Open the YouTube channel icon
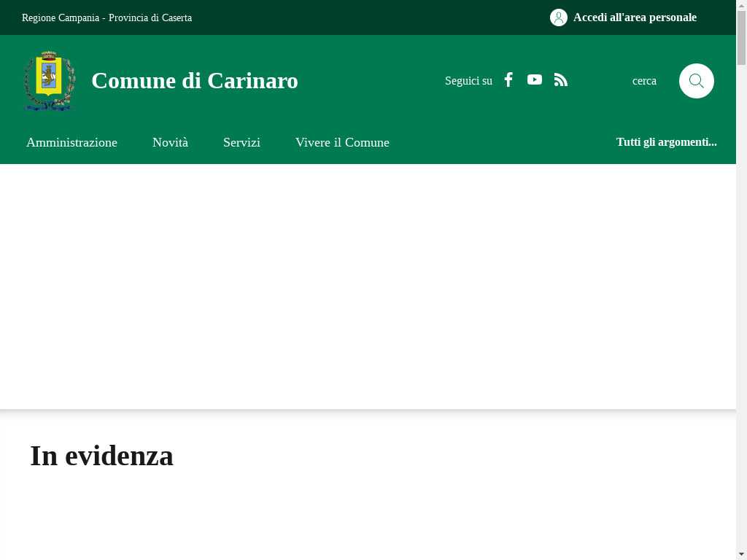This screenshot has width=747, height=560. 535,80
